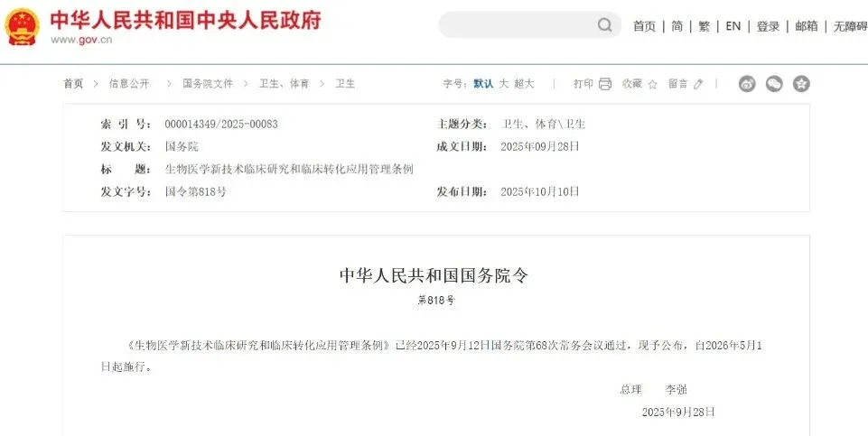Select the 默认 font size option
The image size is (868, 436).
tap(483, 84)
